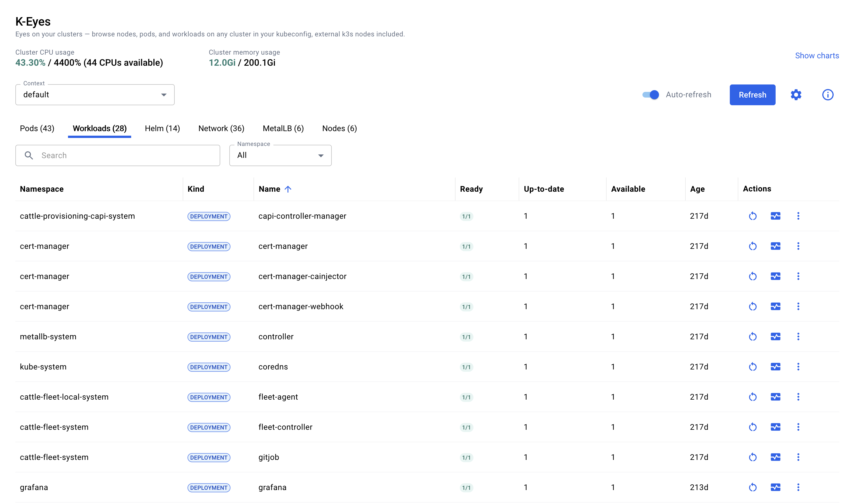Viewport: 853px width, 504px height.
Task: Restart the capi-controller-manager deployment
Action: (x=753, y=216)
